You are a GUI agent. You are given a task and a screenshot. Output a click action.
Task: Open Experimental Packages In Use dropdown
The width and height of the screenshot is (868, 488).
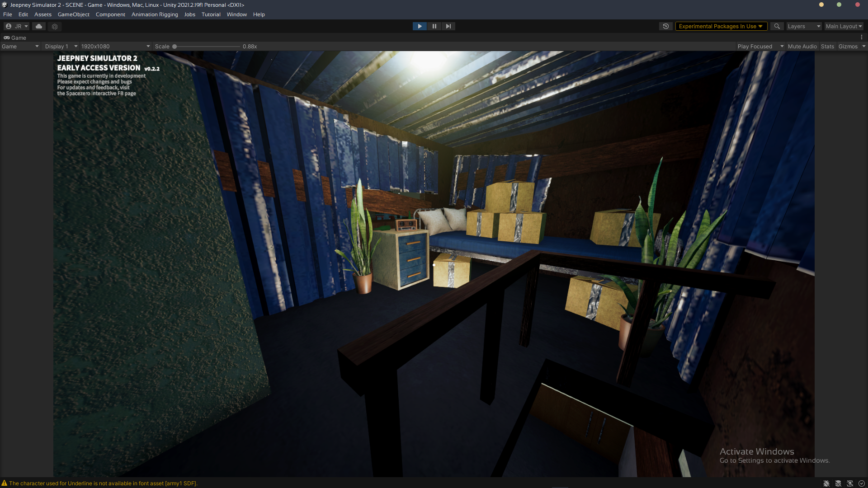[x=721, y=26]
